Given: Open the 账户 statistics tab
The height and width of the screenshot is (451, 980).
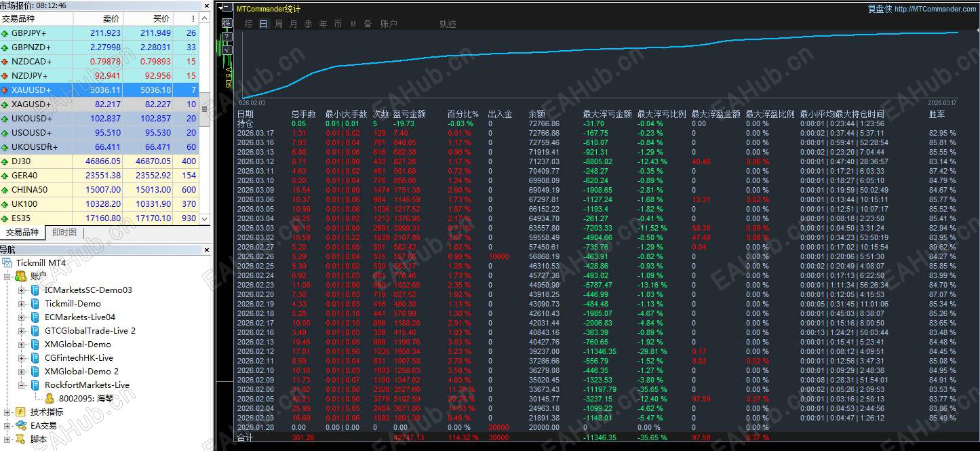Looking at the screenshot, I should pyautogui.click(x=389, y=24).
